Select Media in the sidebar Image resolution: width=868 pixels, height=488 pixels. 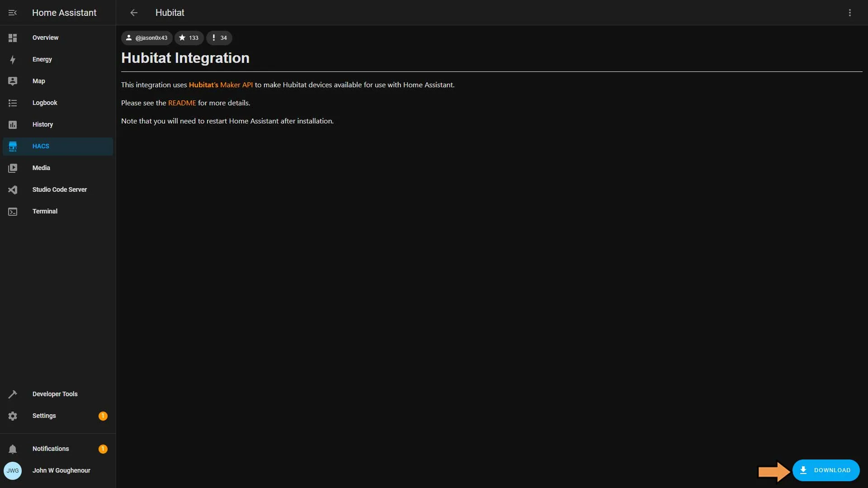[x=58, y=168]
